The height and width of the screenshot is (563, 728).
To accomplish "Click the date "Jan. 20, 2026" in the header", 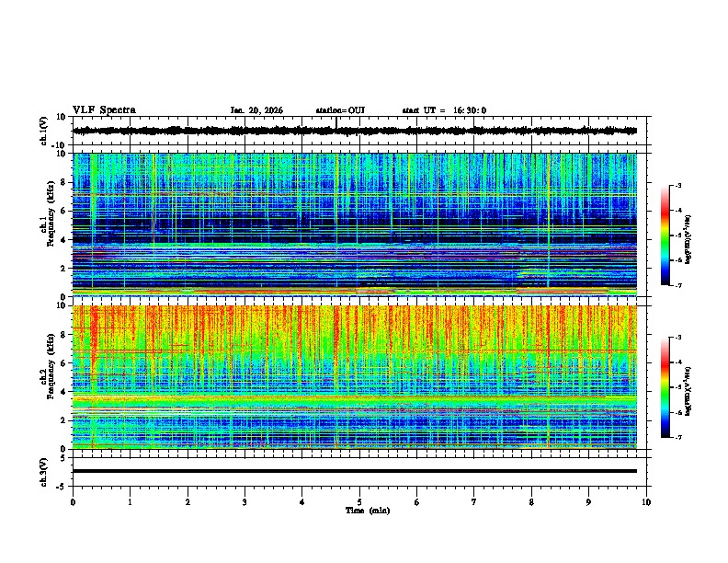I will pyautogui.click(x=256, y=110).
